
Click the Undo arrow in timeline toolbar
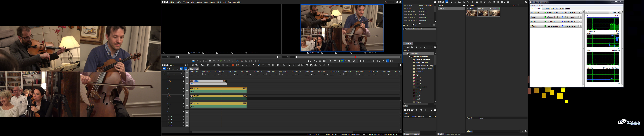(242, 65)
